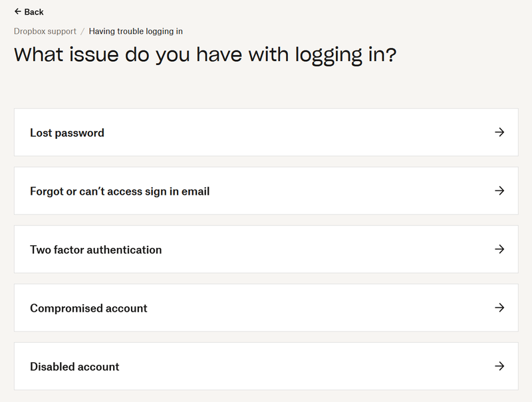This screenshot has height=402, width=532.
Task: Click the left arrow icon beside Back
Action: 17,12
